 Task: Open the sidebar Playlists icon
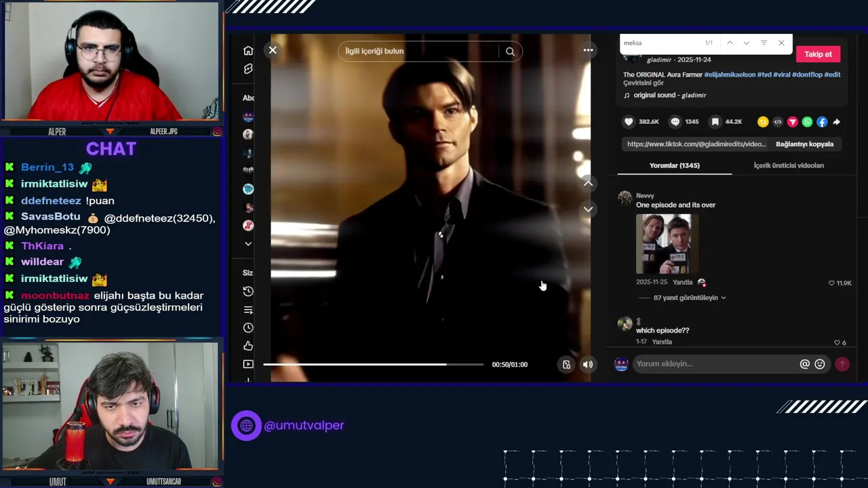[x=248, y=310]
